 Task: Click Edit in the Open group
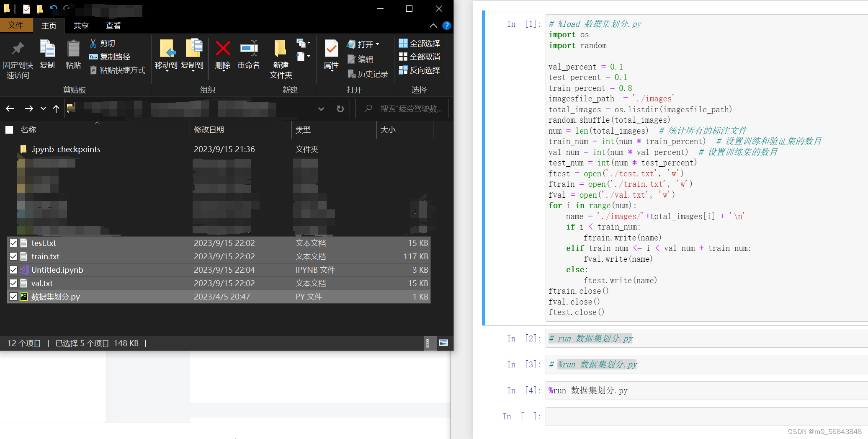tap(361, 59)
